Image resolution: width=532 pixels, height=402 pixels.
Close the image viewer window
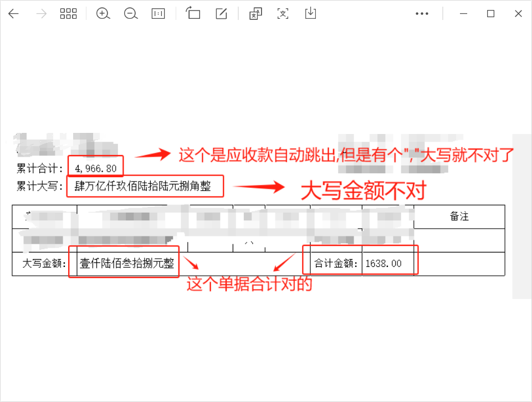[x=518, y=14]
